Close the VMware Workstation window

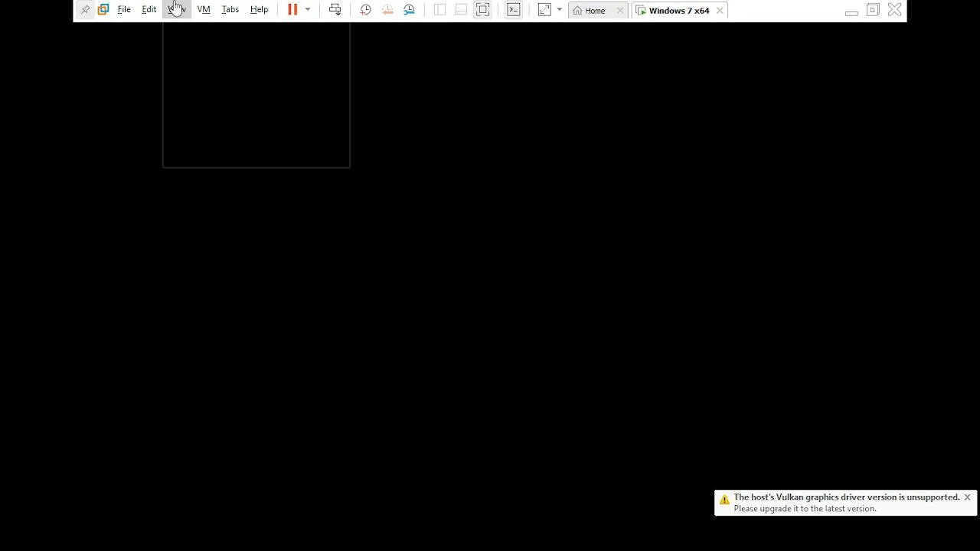(x=894, y=10)
